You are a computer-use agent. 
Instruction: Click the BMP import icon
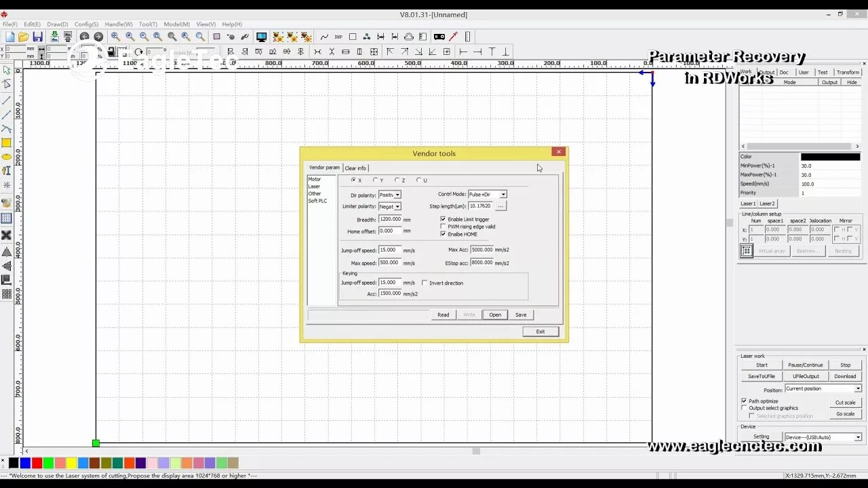point(338,37)
